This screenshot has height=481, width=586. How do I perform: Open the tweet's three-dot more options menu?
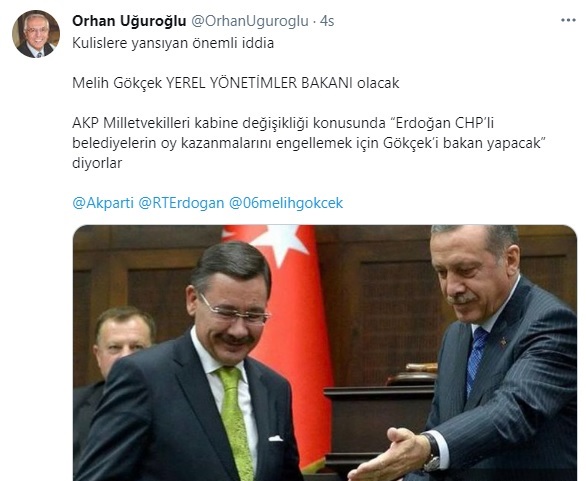tap(568, 21)
